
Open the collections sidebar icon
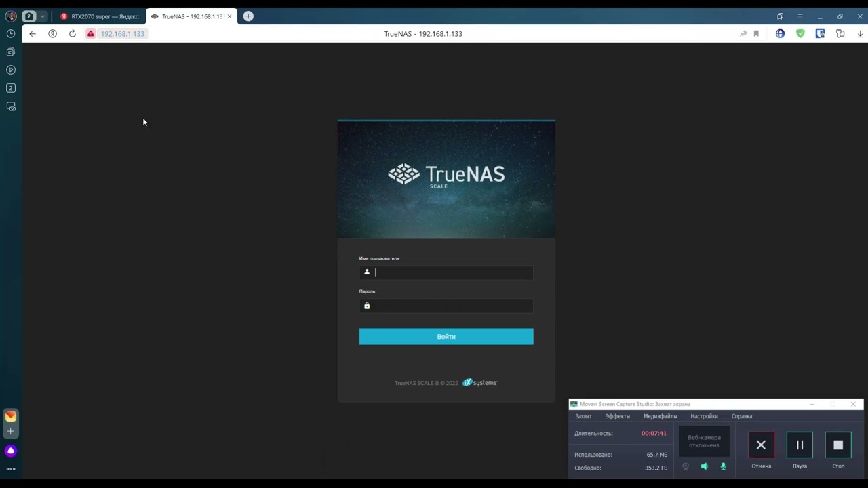[11, 52]
